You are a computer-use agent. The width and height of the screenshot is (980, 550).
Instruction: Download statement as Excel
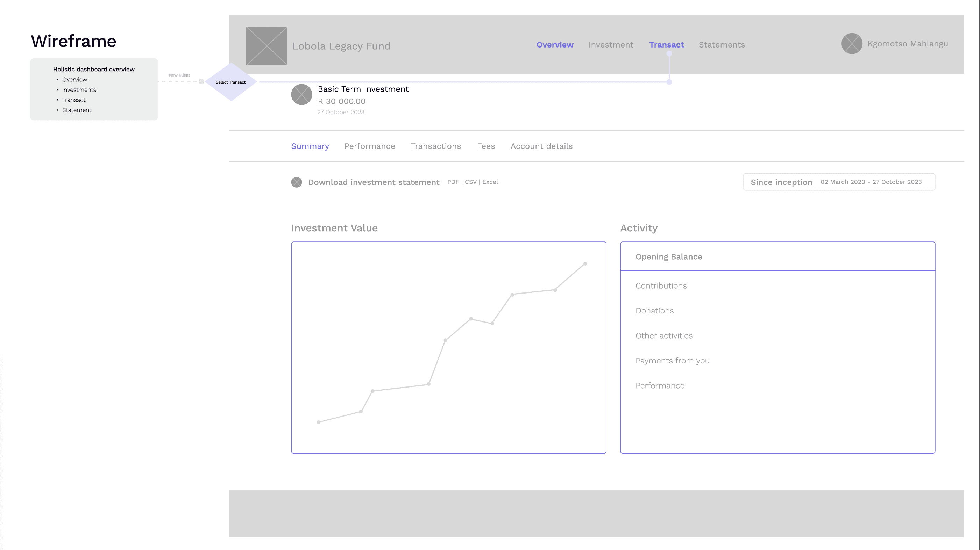(490, 182)
